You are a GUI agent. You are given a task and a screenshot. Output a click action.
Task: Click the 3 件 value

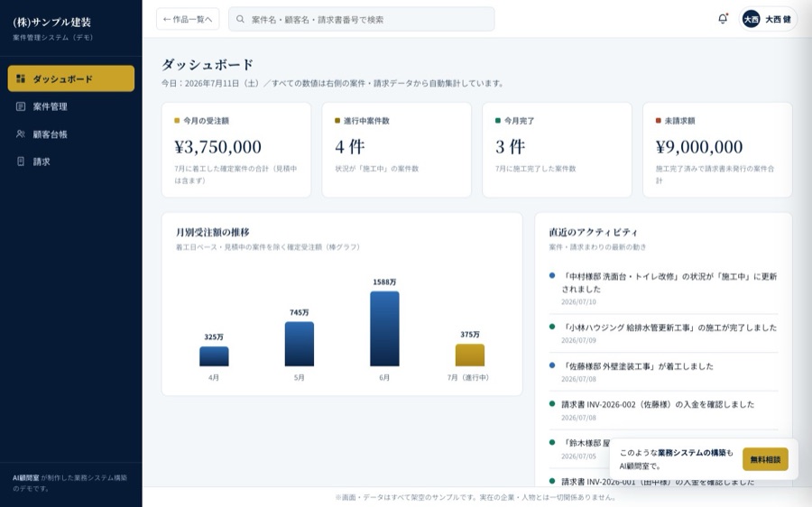click(x=511, y=147)
